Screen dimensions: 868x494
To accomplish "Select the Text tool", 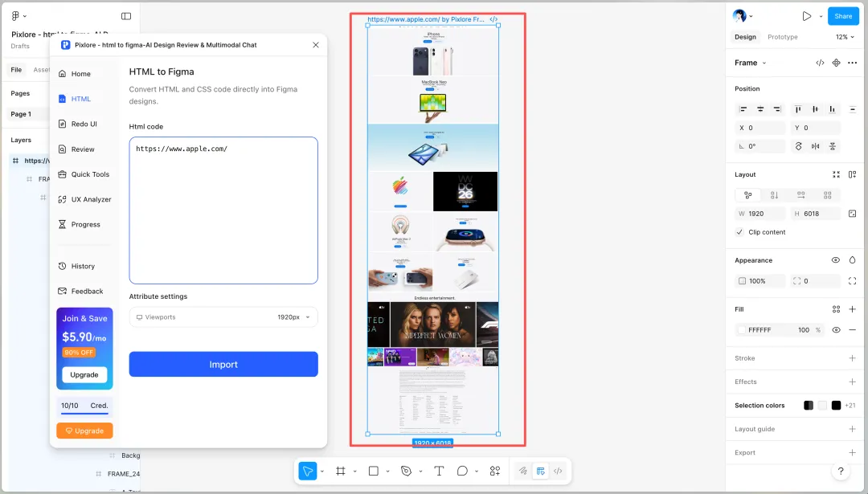I will click(439, 471).
